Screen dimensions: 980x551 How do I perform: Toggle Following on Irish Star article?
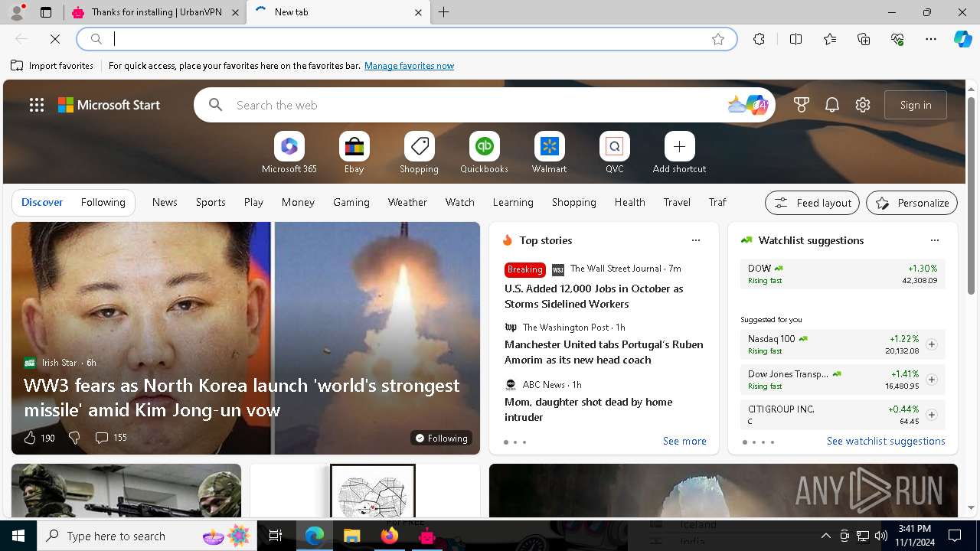tap(441, 438)
